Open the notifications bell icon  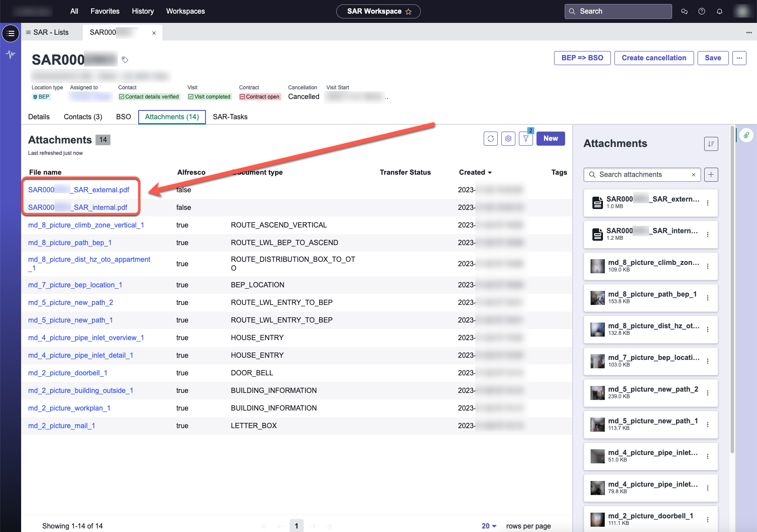coord(719,11)
